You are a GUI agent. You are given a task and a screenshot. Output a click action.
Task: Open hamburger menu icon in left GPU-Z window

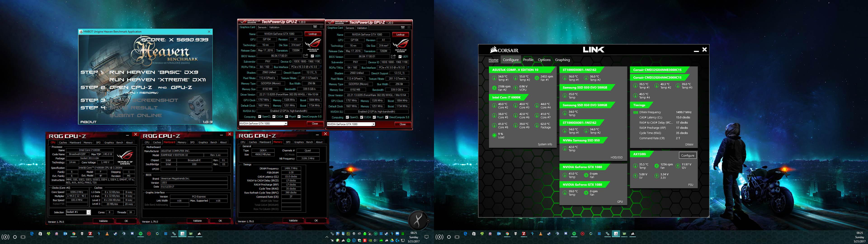coord(321,27)
